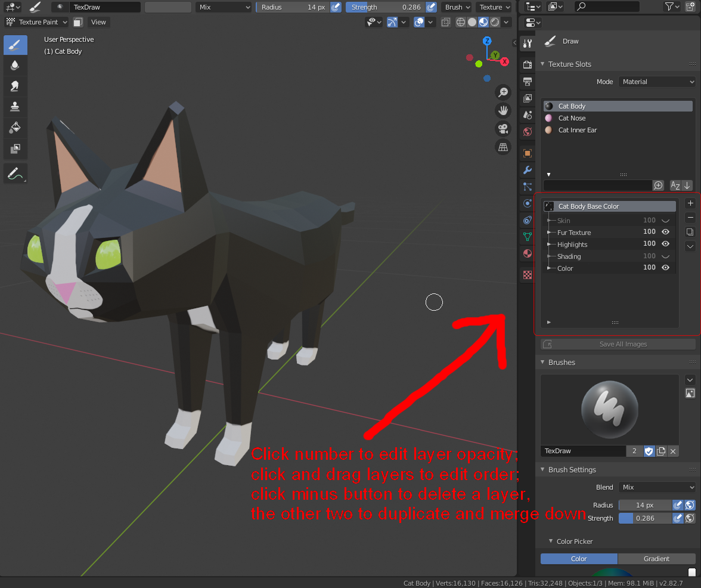Select the Smear tool
The image size is (701, 588).
15,86
